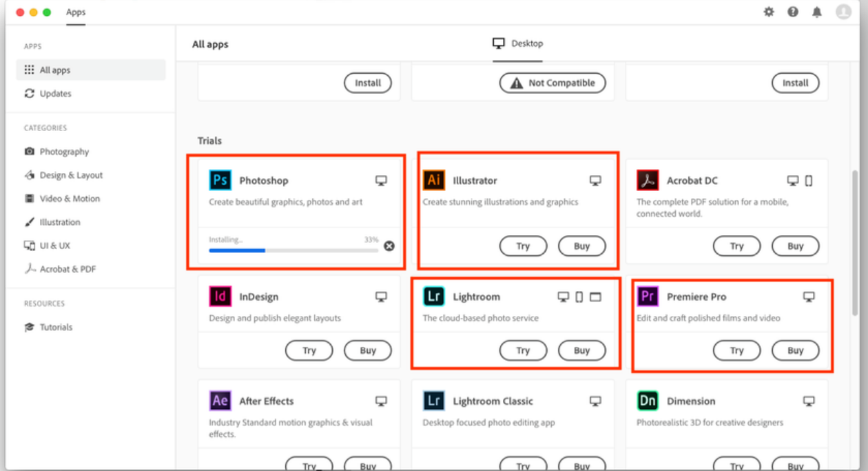Click the Photoshop app icon
This screenshot has height=471, width=868.
[x=220, y=181]
